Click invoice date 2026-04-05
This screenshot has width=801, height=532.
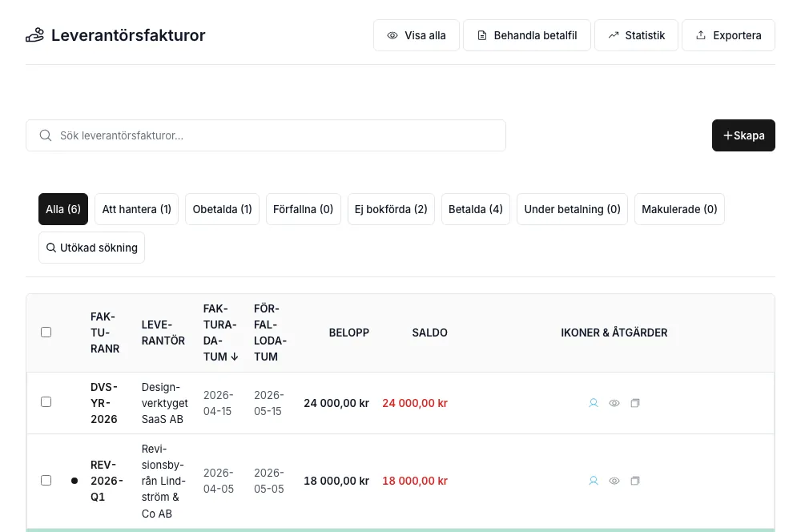tap(219, 481)
